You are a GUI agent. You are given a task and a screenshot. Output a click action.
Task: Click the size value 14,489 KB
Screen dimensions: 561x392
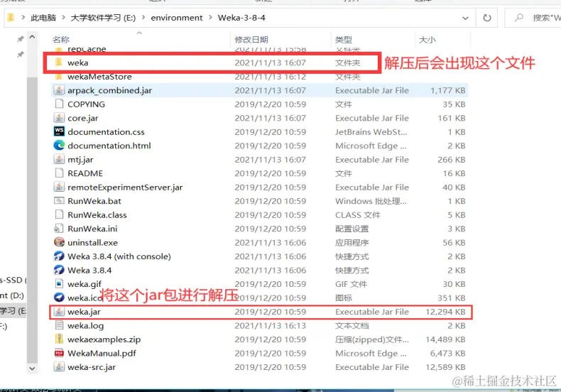[x=445, y=339]
